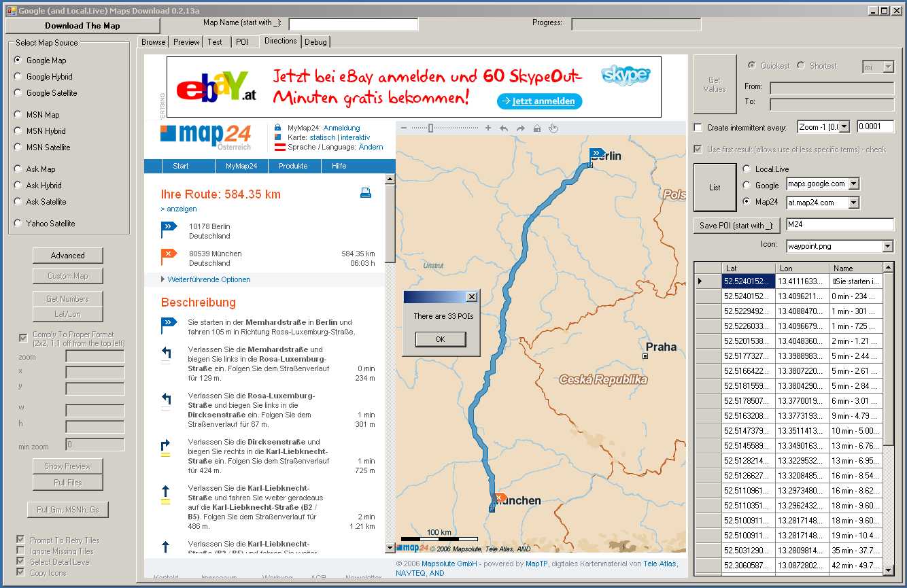This screenshot has height=588, width=907.
Task: Click the map24 logo at map bottom
Action: pyautogui.click(x=413, y=548)
